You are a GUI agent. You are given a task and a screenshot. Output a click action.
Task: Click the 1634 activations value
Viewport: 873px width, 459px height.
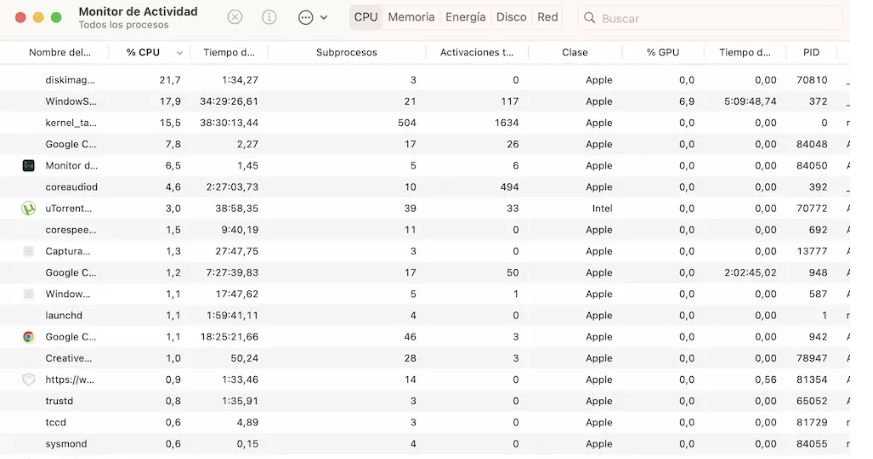tap(506, 123)
